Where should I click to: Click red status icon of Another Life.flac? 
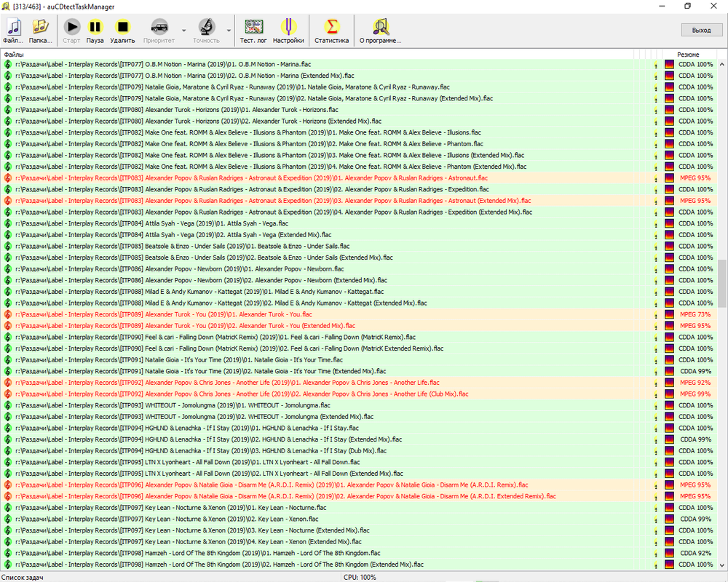pos(7,383)
